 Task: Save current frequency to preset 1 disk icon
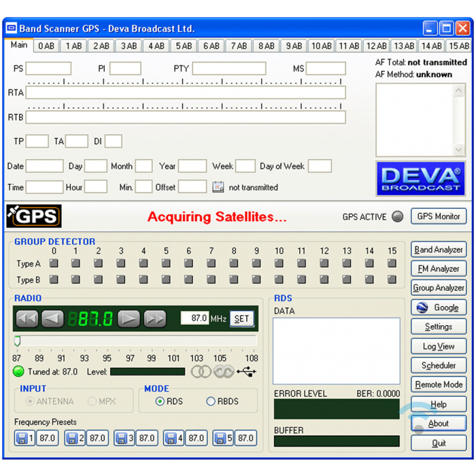coord(22,439)
